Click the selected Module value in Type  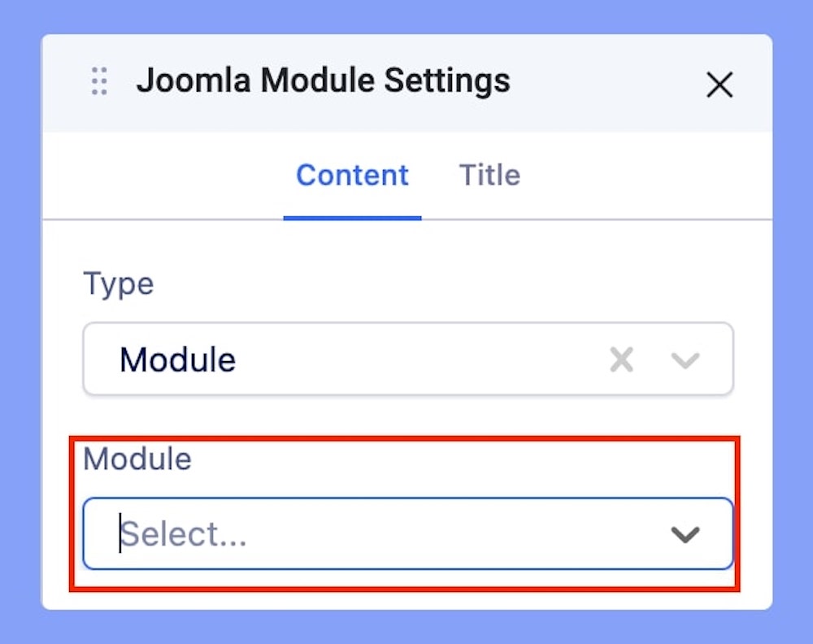click(x=177, y=359)
